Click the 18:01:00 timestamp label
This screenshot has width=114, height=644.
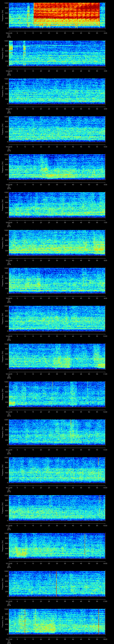(x=9, y=33)
